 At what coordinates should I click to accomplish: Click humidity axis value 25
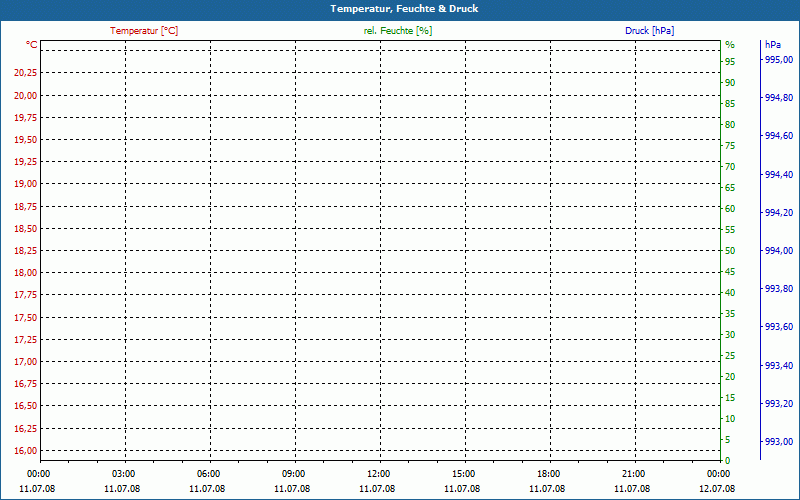[730, 356]
